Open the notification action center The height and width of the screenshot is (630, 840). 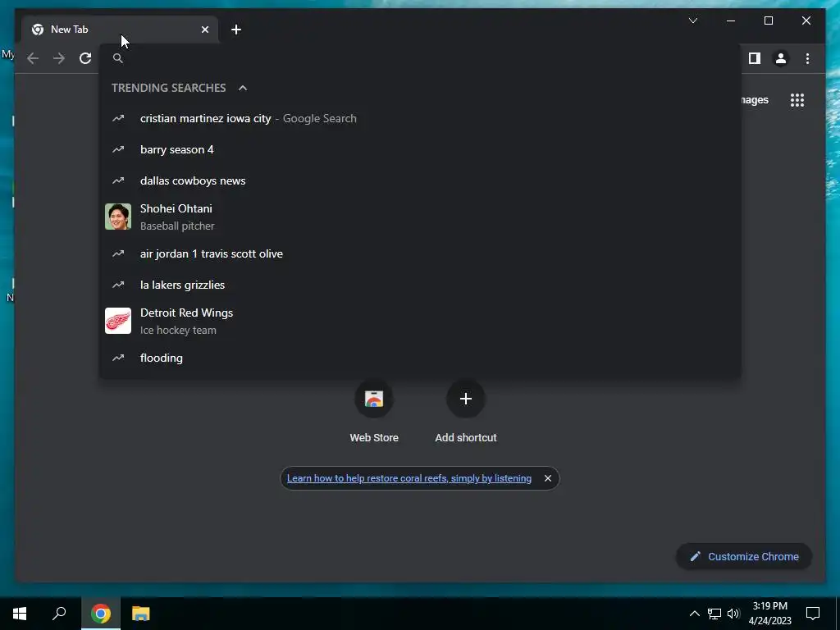(813, 614)
